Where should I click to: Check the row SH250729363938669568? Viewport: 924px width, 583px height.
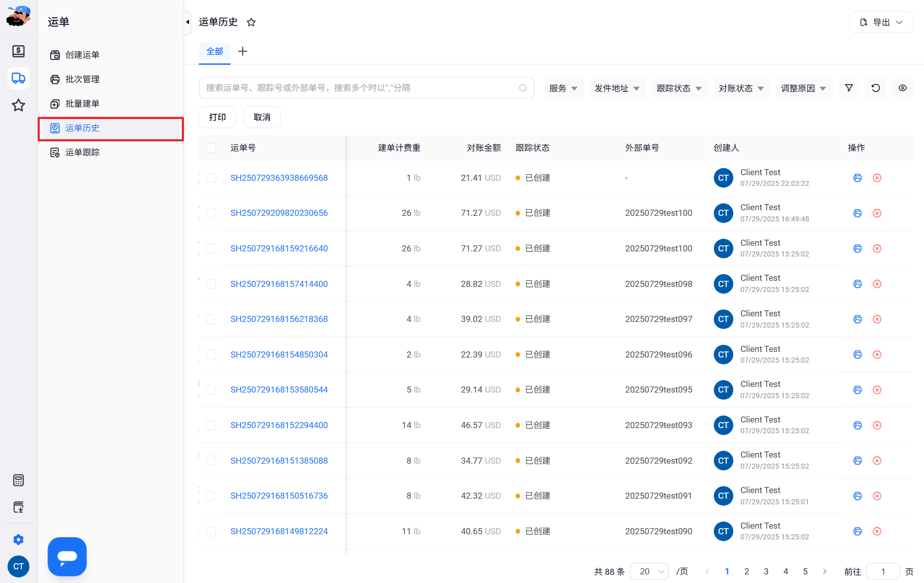tap(211, 178)
